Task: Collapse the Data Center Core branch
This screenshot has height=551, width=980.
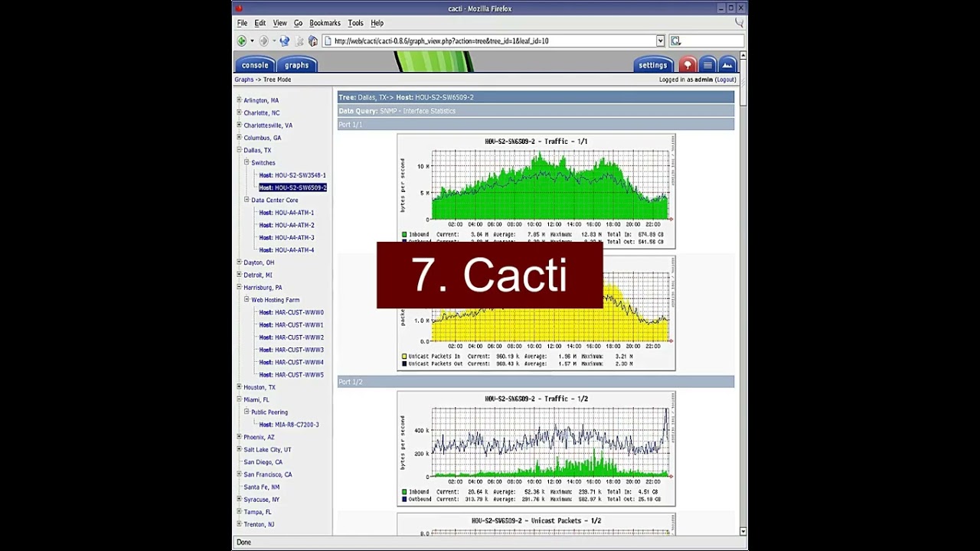Action: click(x=247, y=200)
